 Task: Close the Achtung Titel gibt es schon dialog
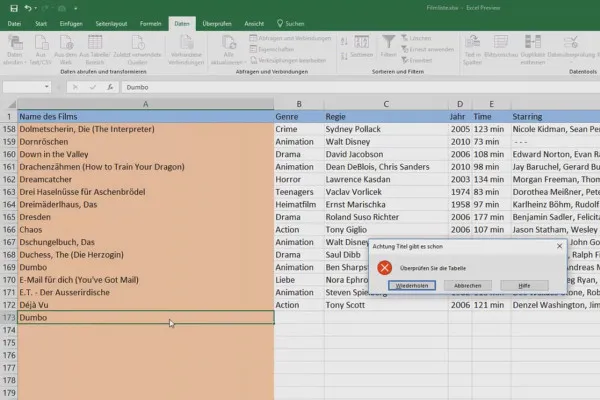pos(559,246)
